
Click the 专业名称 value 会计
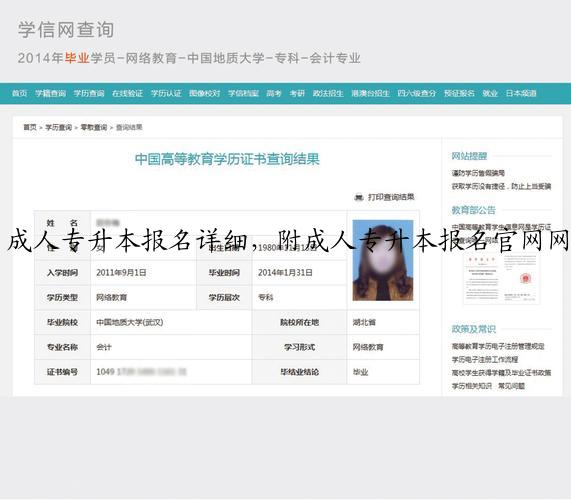point(104,347)
